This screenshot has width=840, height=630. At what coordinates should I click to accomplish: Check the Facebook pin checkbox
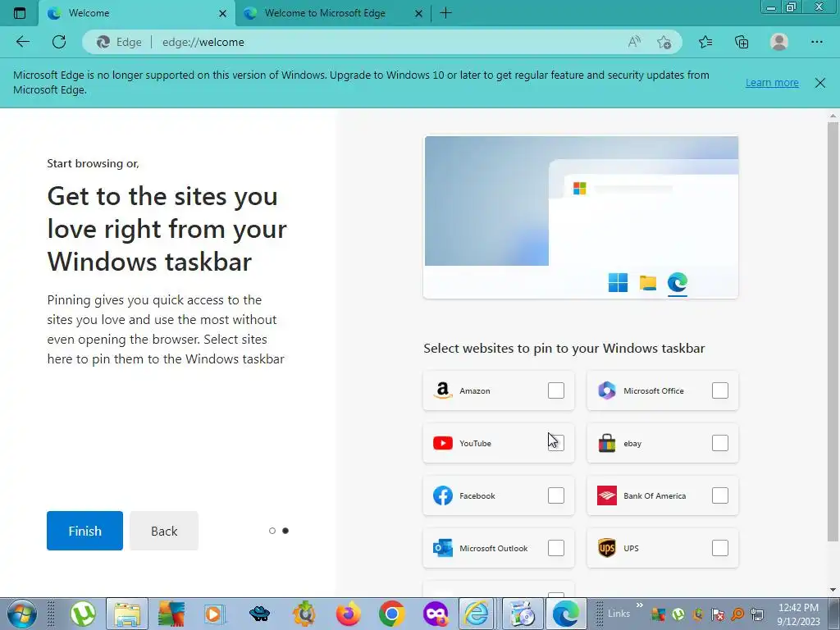556,495
